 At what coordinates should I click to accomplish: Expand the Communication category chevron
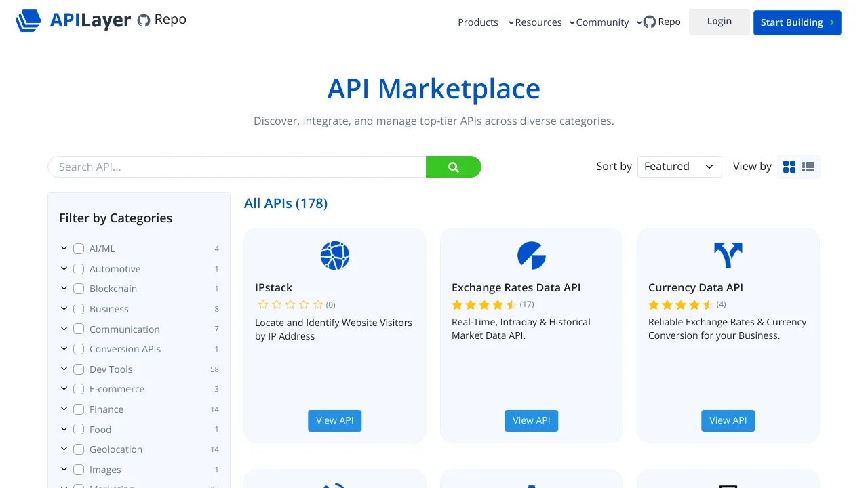click(64, 329)
